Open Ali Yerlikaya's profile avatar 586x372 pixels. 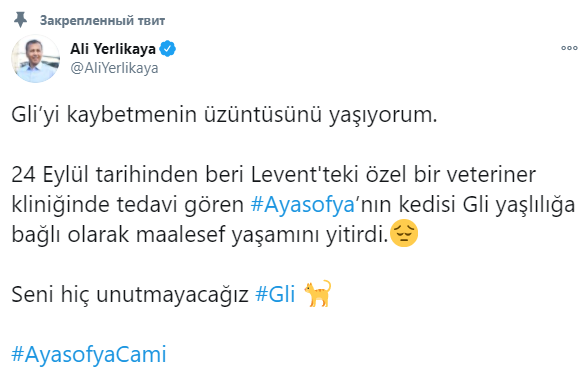point(36,58)
